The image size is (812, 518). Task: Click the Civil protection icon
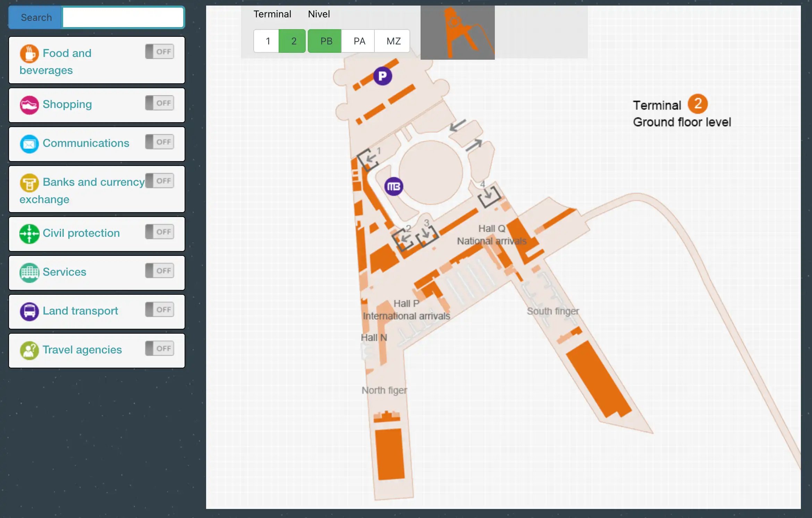(29, 234)
